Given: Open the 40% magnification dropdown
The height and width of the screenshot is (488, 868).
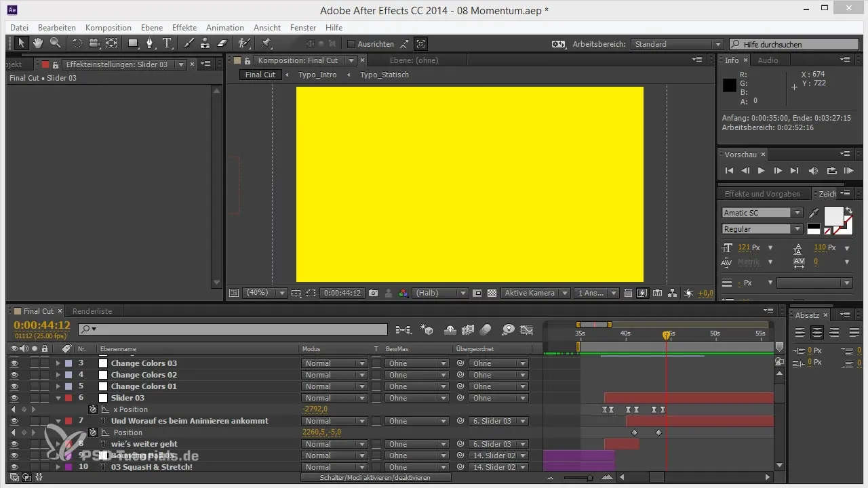Looking at the screenshot, I should pos(264,293).
